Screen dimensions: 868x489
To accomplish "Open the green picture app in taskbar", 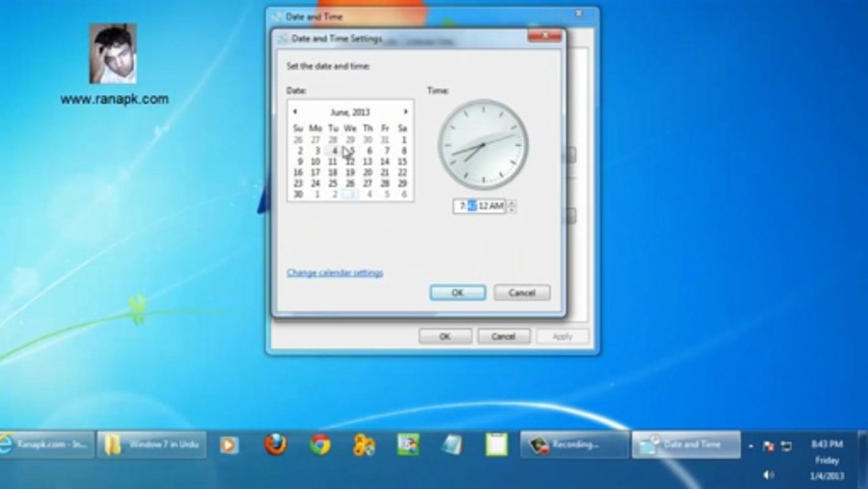I will (x=408, y=445).
